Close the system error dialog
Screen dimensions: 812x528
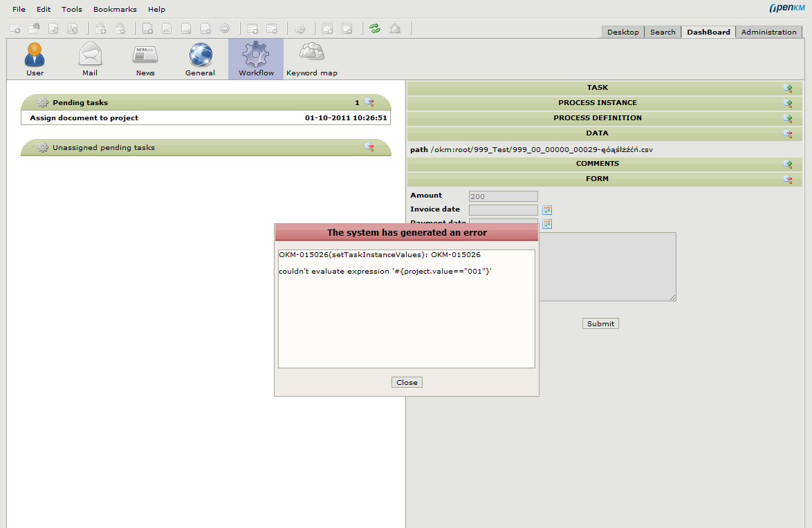coord(407,381)
